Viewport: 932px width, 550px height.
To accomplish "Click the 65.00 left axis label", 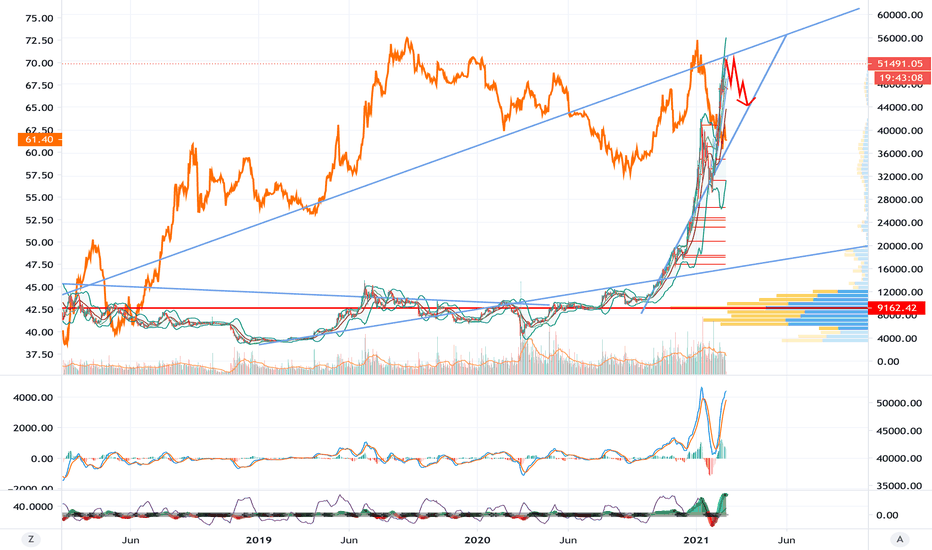I will pos(39,108).
